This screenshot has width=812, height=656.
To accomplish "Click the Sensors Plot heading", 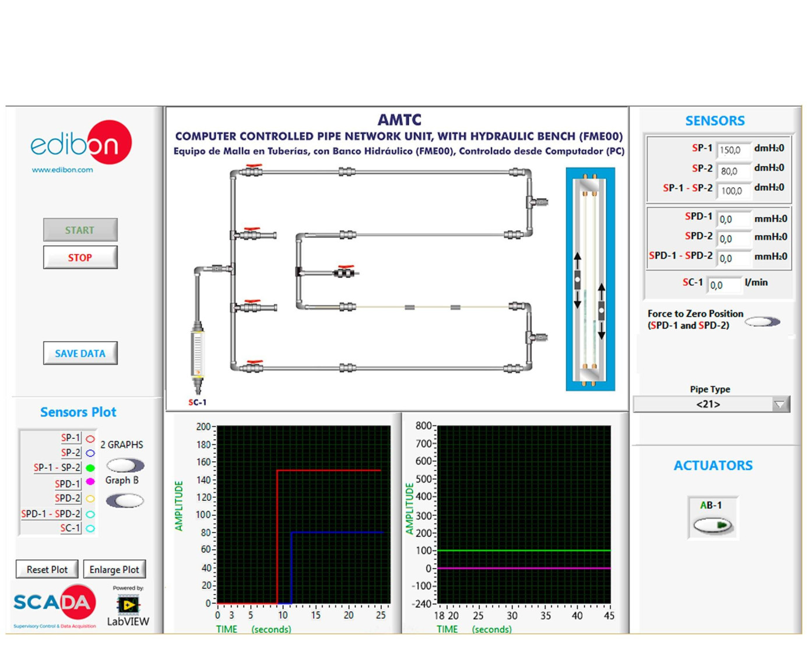I will 78,412.
